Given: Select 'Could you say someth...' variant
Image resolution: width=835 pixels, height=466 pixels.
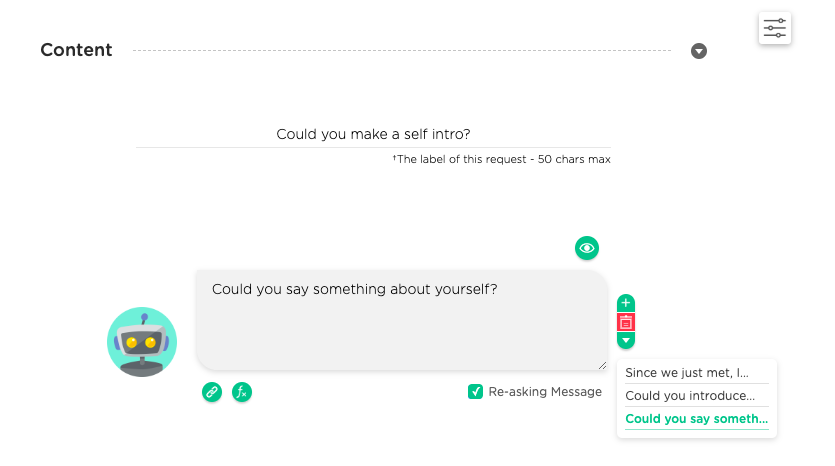Looking at the screenshot, I should pos(697,419).
